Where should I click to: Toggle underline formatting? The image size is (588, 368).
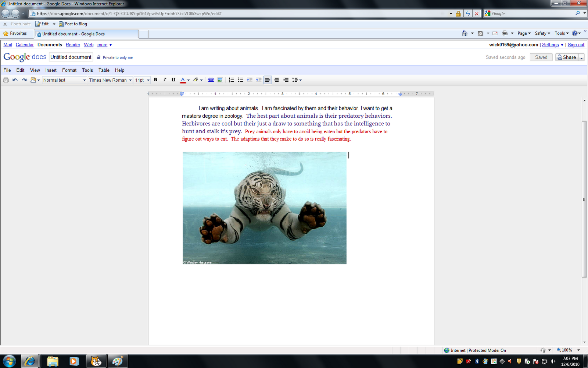click(x=173, y=80)
